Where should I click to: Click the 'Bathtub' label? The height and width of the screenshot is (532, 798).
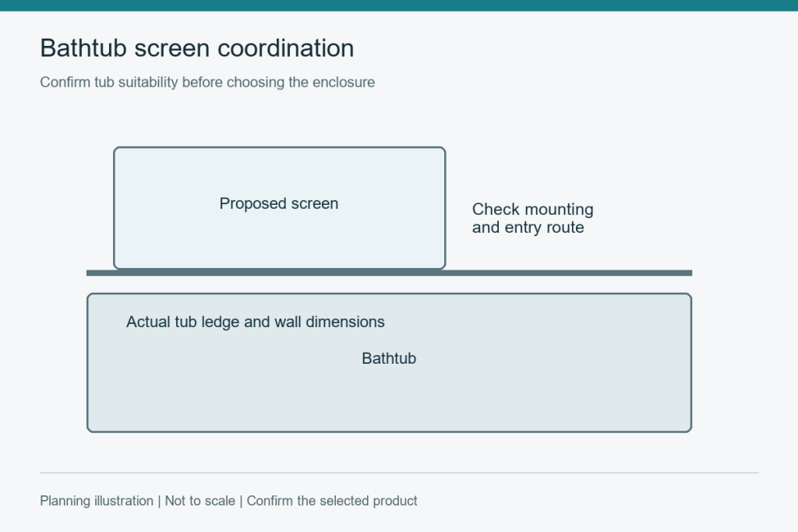[x=389, y=358]
